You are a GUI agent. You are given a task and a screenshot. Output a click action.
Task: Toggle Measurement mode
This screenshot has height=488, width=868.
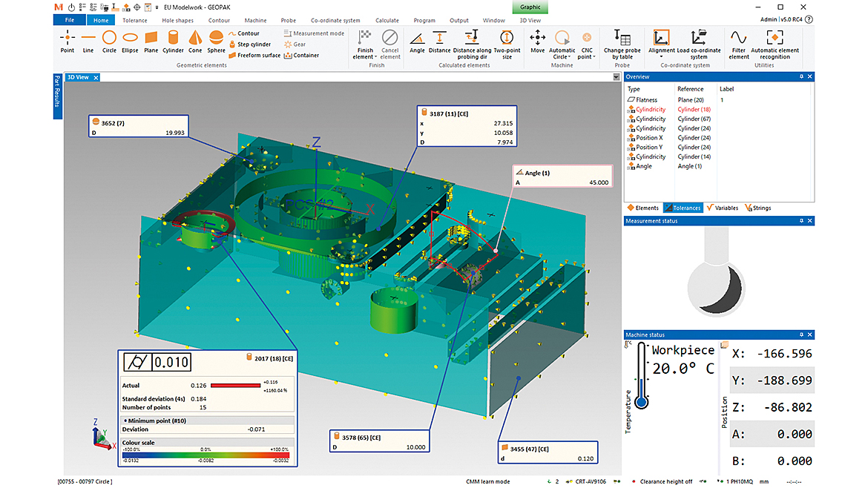[314, 33]
